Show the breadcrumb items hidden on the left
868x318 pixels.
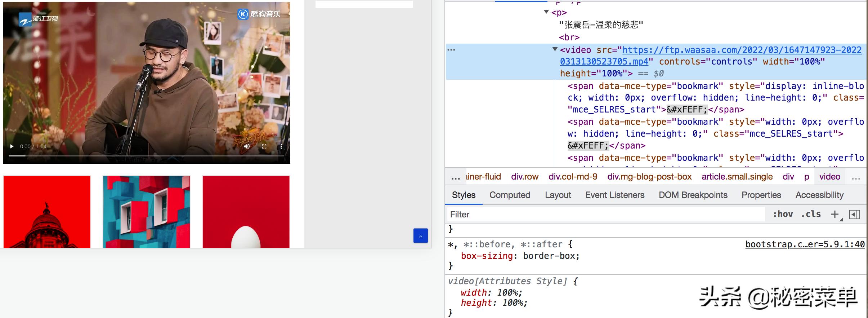point(456,177)
